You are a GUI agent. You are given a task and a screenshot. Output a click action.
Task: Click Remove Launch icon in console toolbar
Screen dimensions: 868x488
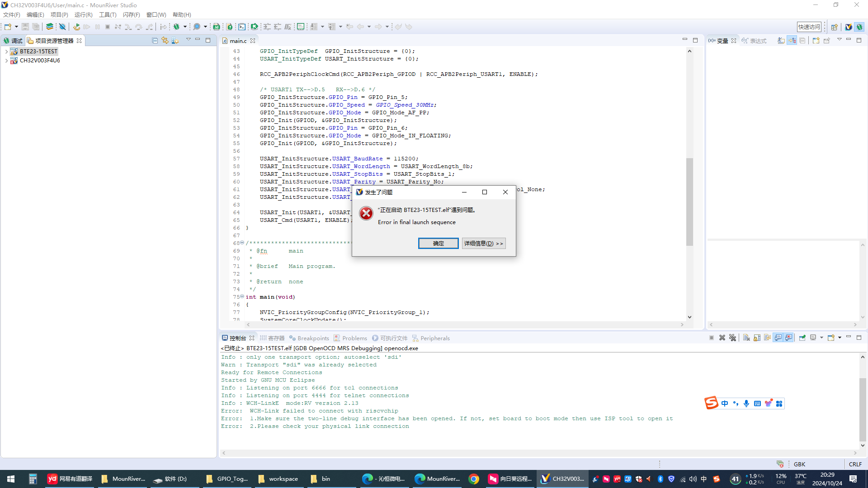pos(722,338)
